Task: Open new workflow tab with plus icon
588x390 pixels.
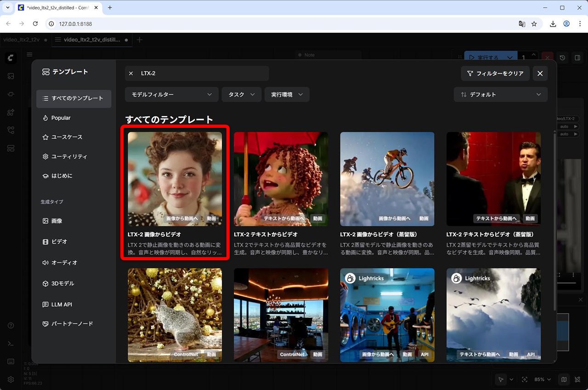Action: (140, 40)
